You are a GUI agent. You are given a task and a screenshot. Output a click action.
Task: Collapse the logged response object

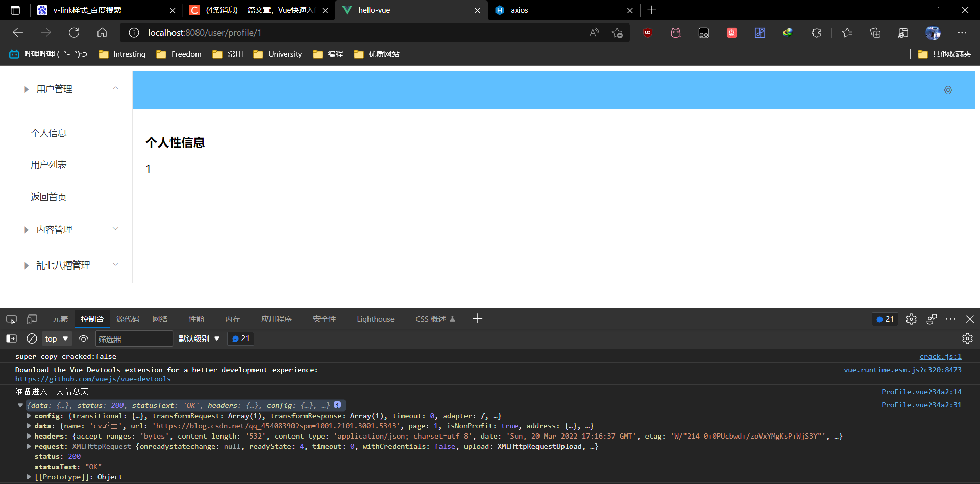[x=20, y=405]
